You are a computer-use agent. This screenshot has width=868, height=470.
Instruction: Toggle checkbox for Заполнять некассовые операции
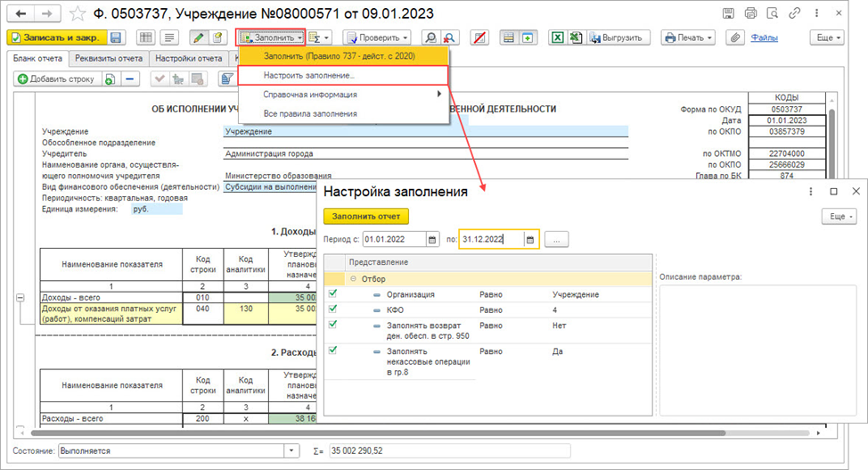[332, 350]
